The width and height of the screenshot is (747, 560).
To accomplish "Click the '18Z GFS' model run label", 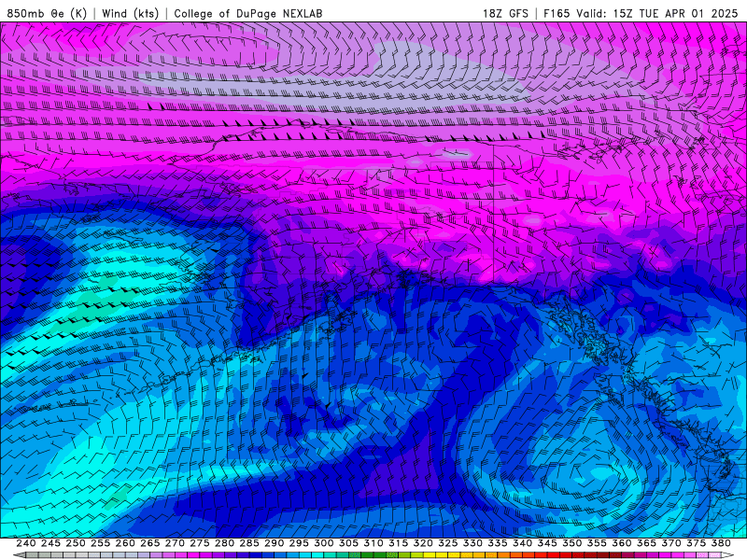I will coord(505,13).
